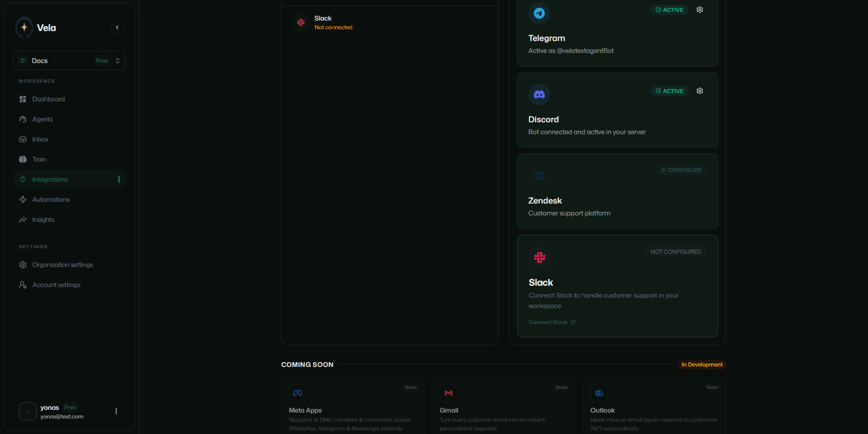Click the Discord card title
Viewport: 868px width, 434px height.
543,120
